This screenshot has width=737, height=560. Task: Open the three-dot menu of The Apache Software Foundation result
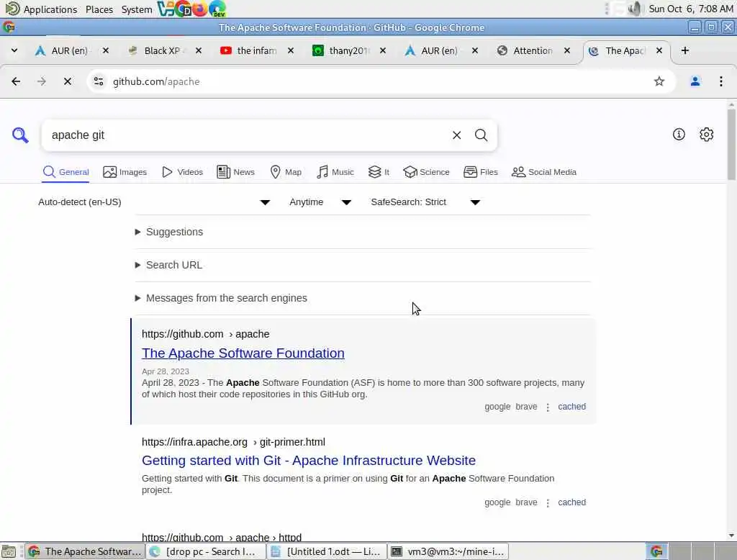[548, 407]
